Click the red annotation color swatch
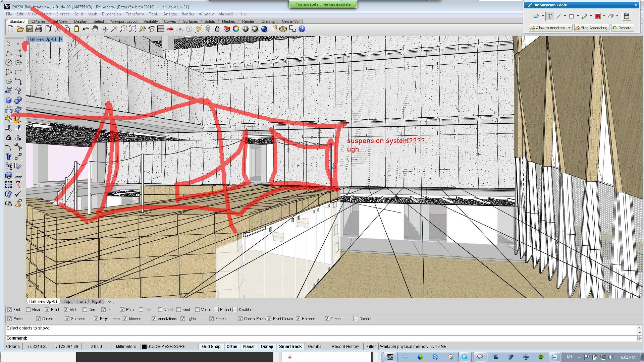 [598, 16]
